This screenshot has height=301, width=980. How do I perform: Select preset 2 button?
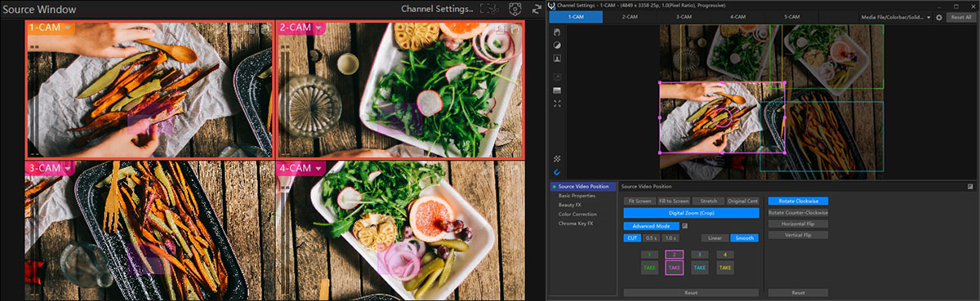point(674,255)
